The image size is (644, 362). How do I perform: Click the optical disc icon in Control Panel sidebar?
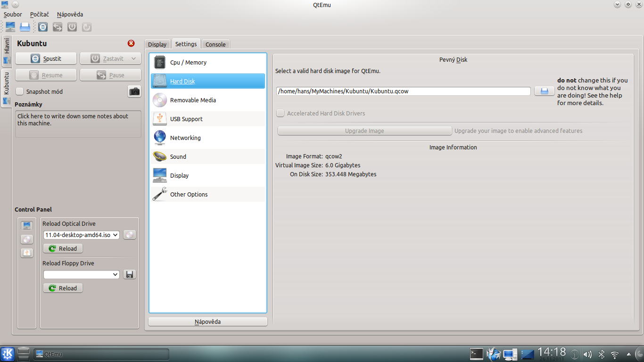pyautogui.click(x=27, y=239)
